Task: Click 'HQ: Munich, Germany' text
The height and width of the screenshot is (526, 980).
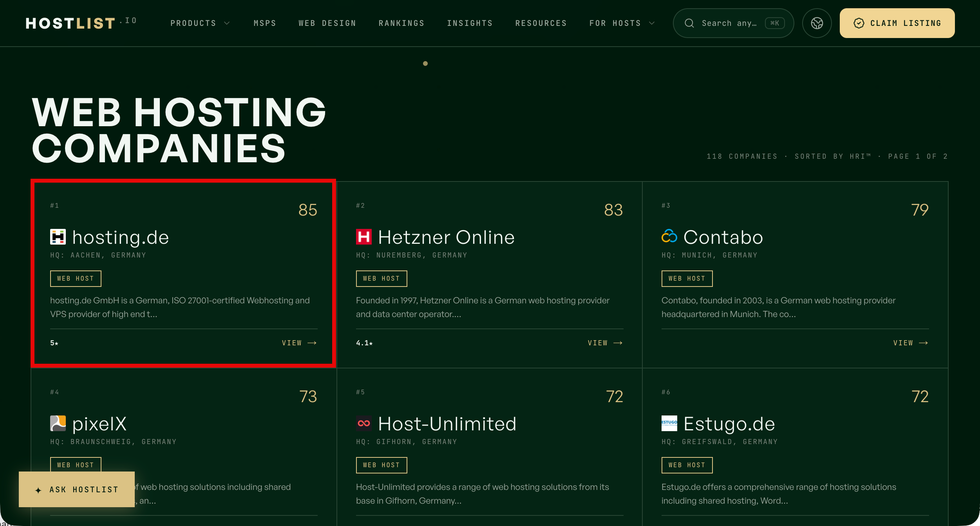Action: 710,255
